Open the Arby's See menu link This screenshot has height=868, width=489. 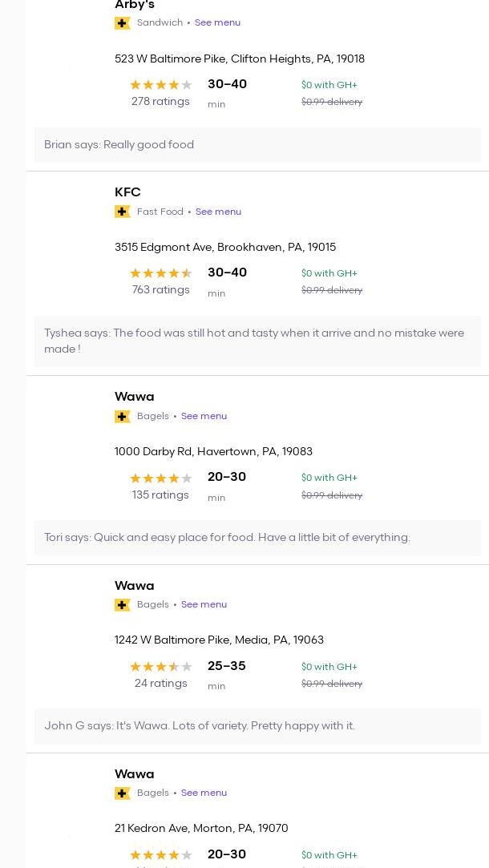coord(217,22)
